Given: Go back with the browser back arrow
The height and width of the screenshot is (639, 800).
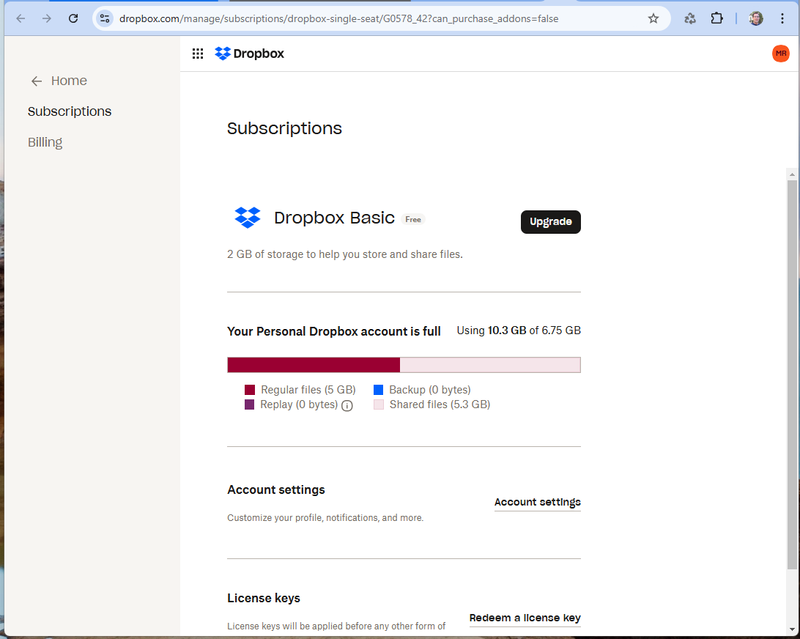Looking at the screenshot, I should (x=20, y=18).
